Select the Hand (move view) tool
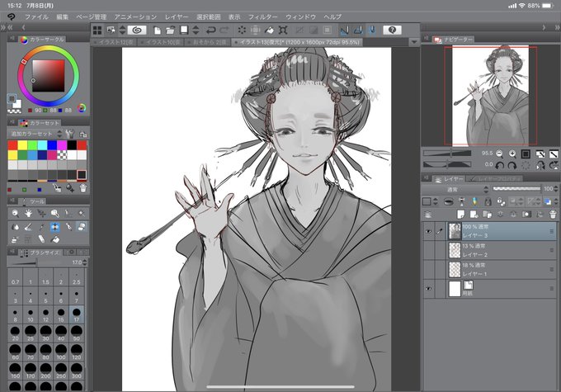The height and width of the screenshot is (392, 561). tap(28, 214)
